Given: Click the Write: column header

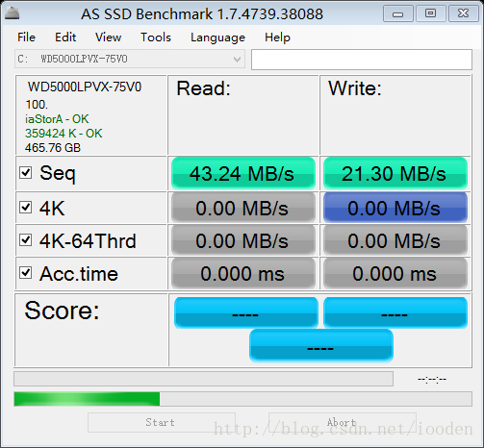Looking at the screenshot, I should pyautogui.click(x=355, y=88).
